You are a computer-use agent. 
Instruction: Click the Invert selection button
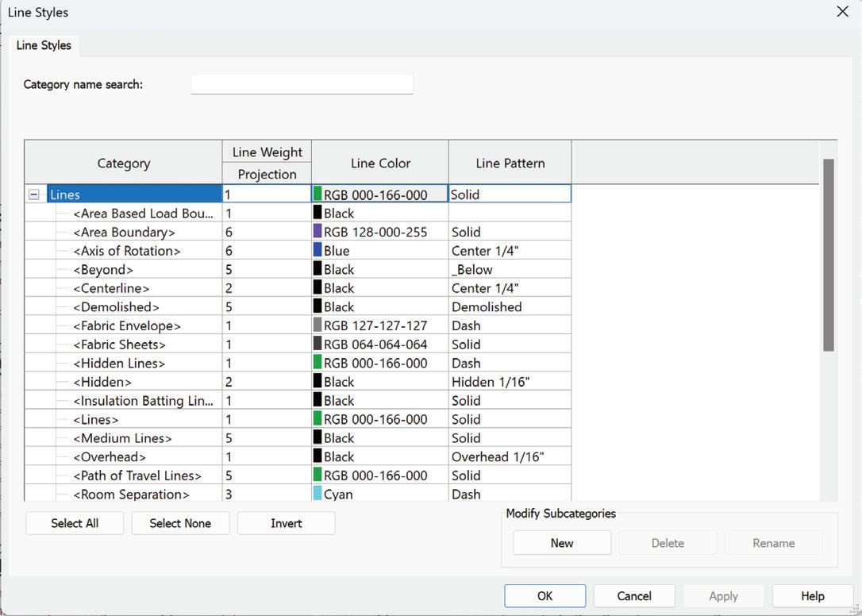[x=287, y=523]
